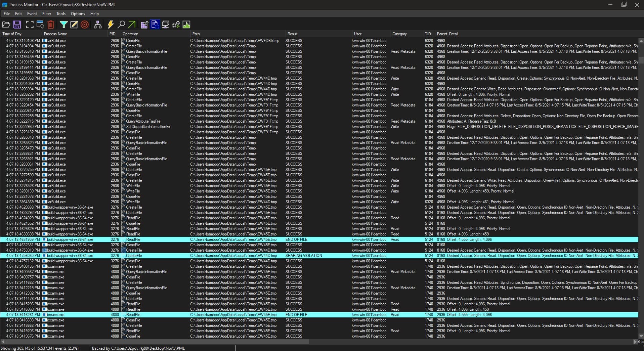The height and width of the screenshot is (351, 644).
Task: Sort by PID column header
Action: [114, 34]
